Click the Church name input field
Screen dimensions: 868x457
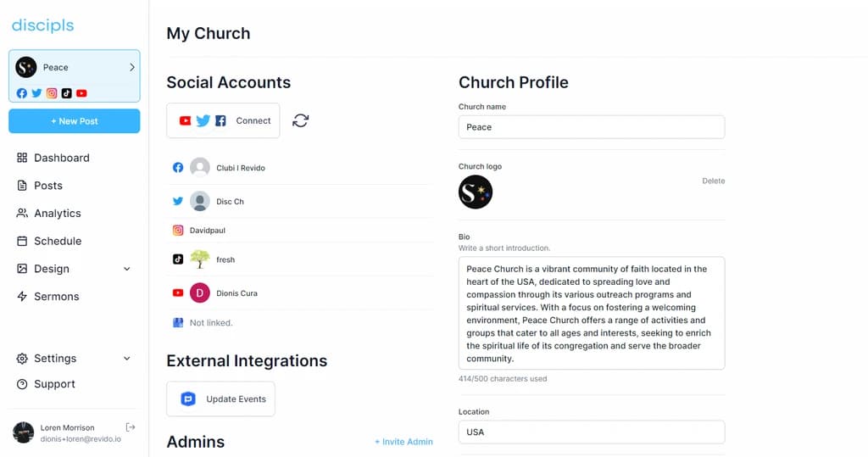[591, 127]
